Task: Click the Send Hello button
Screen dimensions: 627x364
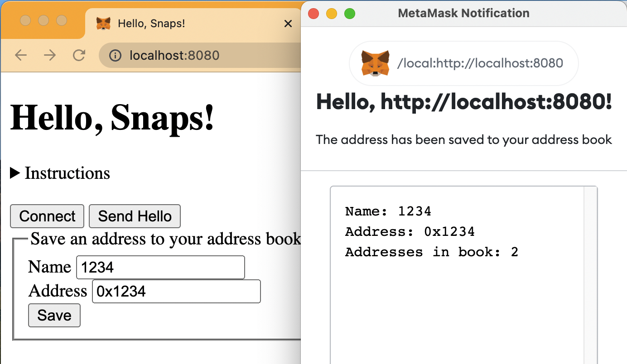Action: click(x=135, y=216)
